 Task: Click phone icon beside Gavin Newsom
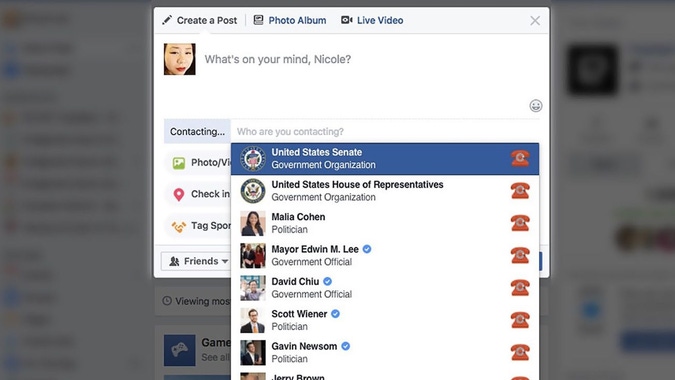click(520, 352)
